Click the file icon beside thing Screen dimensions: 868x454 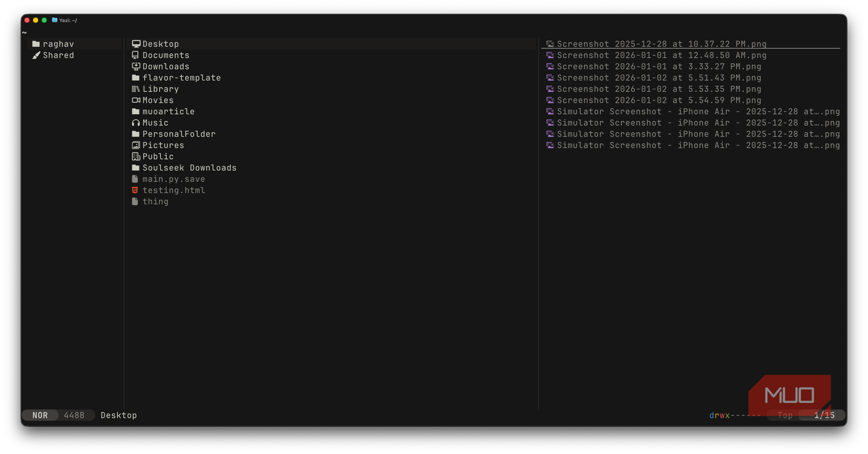[x=135, y=202]
